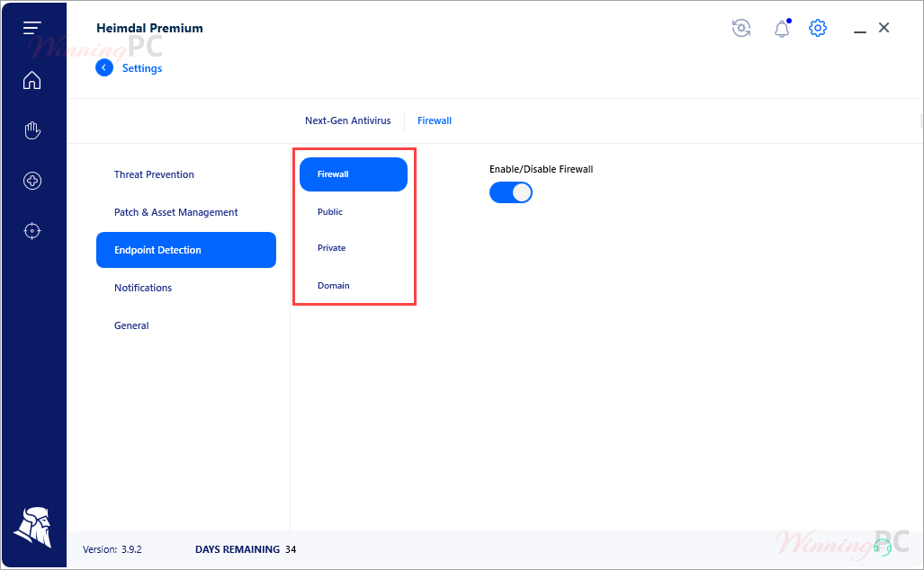Open the plus-circle patch management sidebar icon
The height and width of the screenshot is (570, 924).
(31, 181)
